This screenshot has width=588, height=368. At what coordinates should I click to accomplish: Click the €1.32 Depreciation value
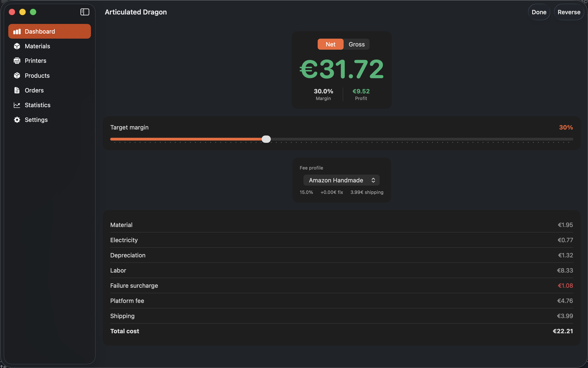pyautogui.click(x=565, y=255)
